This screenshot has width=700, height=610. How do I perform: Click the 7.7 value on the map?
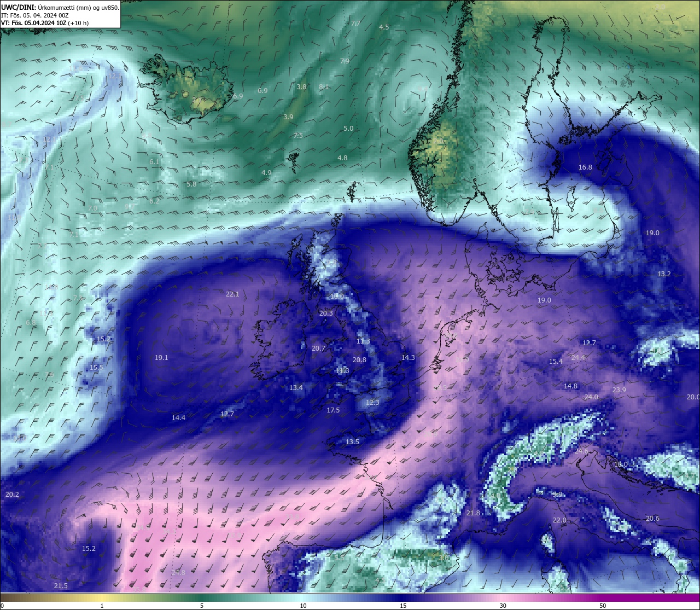(355, 24)
